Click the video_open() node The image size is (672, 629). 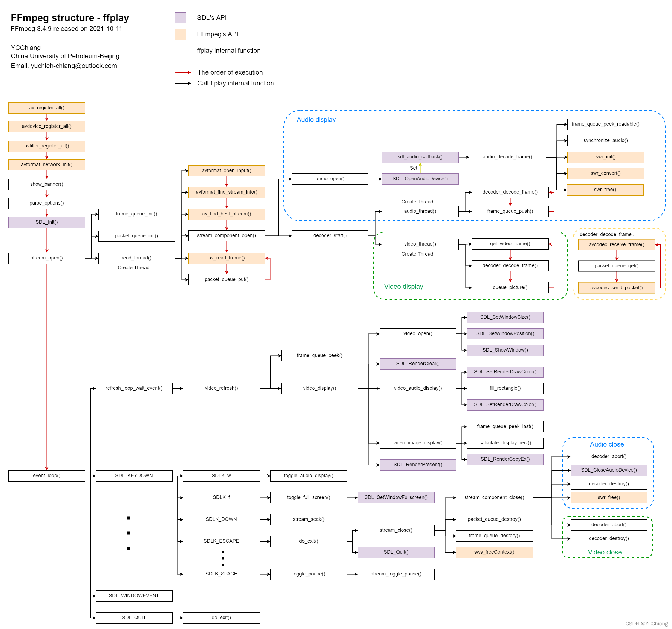[418, 334]
